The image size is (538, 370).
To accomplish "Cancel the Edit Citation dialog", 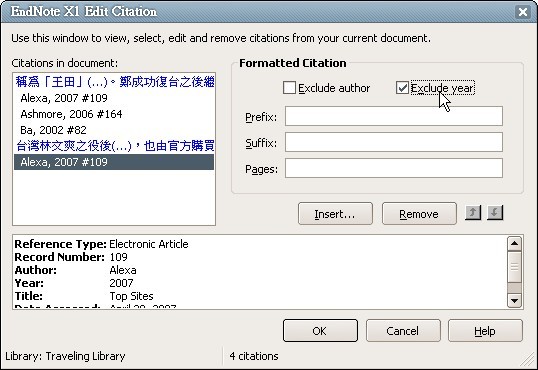I will tap(403, 331).
